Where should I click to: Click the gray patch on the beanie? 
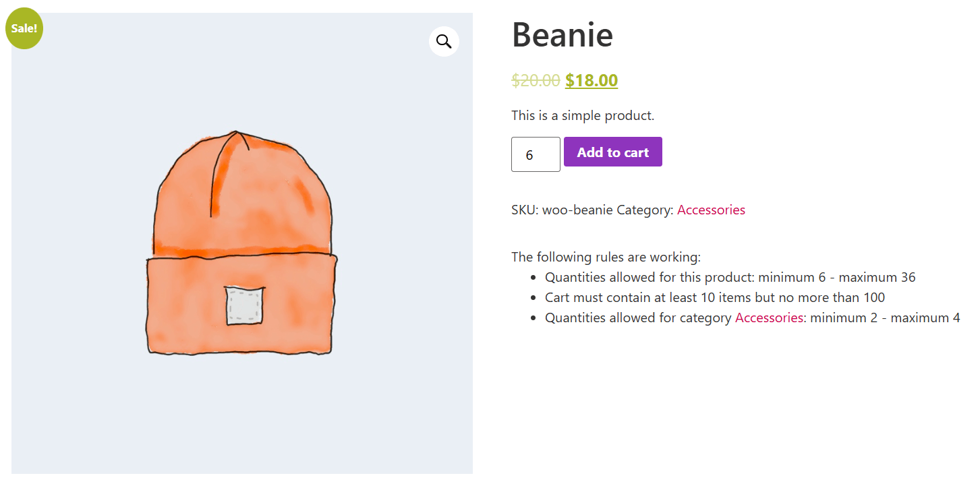[244, 305]
